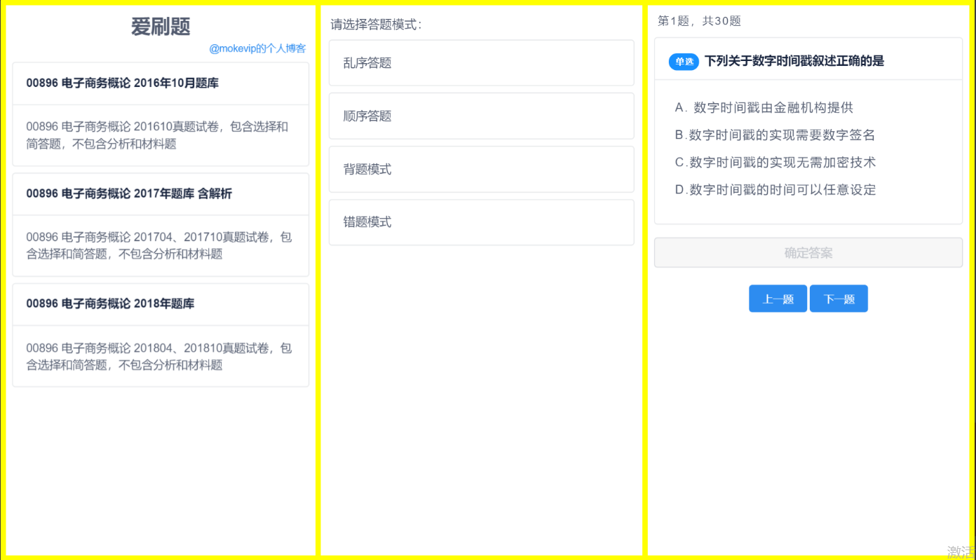Select the 2017年题库 含解析 card title
This screenshot has width=976, height=560.
pyautogui.click(x=129, y=194)
